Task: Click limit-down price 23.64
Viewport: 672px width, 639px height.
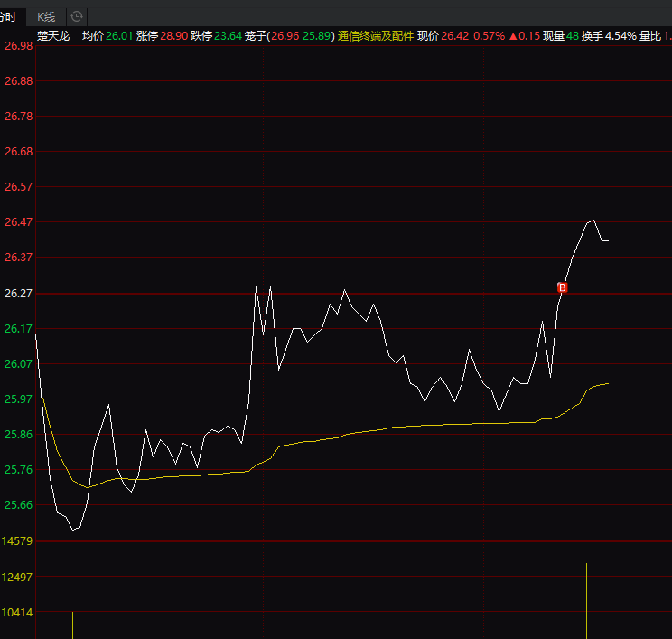Action: click(x=228, y=36)
